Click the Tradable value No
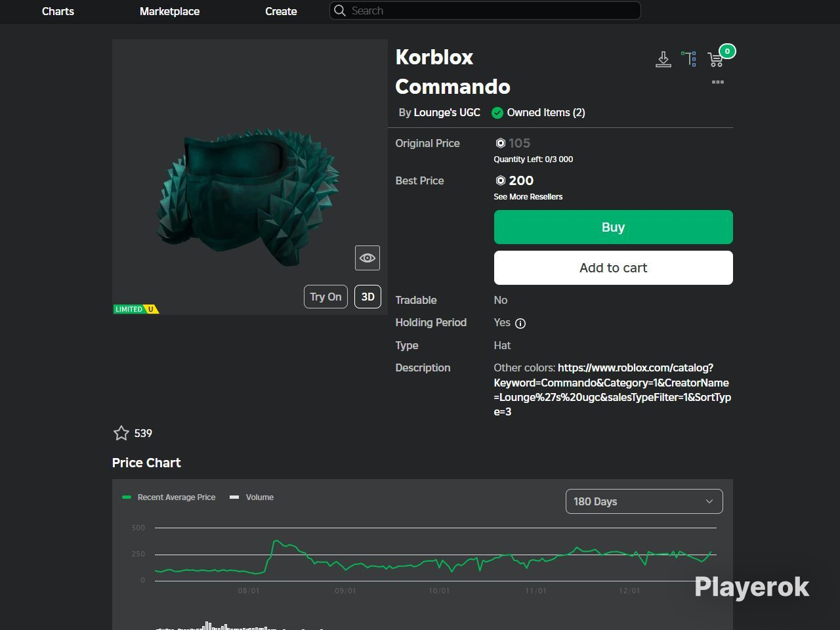The width and height of the screenshot is (840, 630). [501, 300]
